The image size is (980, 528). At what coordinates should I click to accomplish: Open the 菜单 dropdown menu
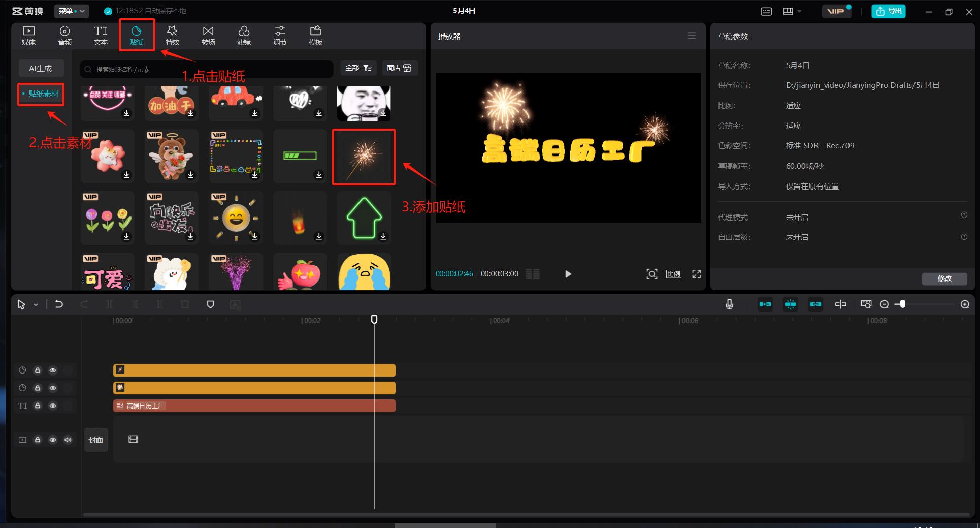click(x=72, y=11)
